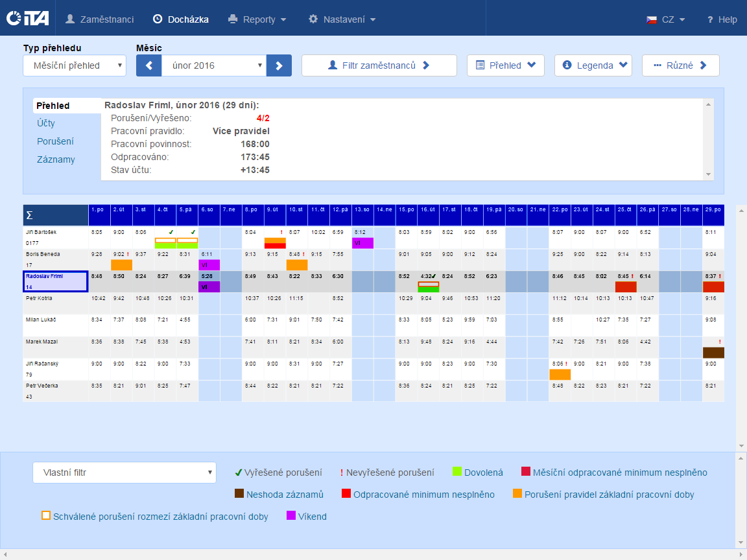Click the Různé button
Screen dimensions: 747x560
tap(680, 65)
